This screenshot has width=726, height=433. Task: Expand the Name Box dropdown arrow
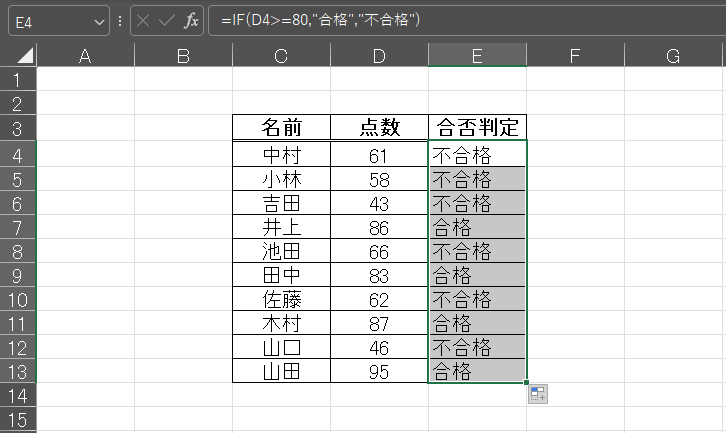[98, 21]
